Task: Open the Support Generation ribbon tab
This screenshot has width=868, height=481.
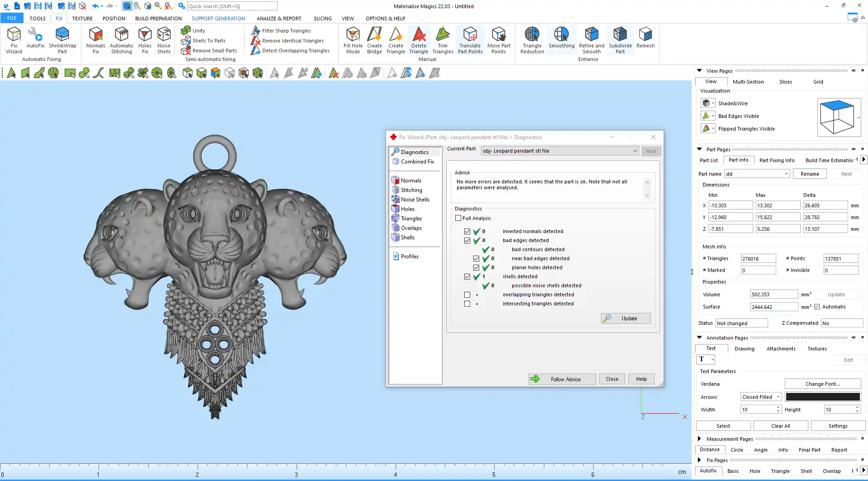Action: (x=218, y=19)
